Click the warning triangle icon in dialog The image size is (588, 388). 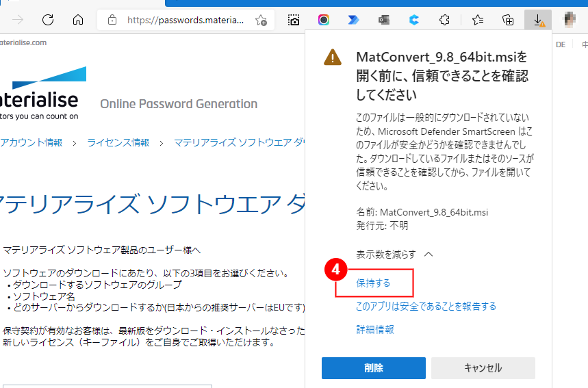(333, 57)
